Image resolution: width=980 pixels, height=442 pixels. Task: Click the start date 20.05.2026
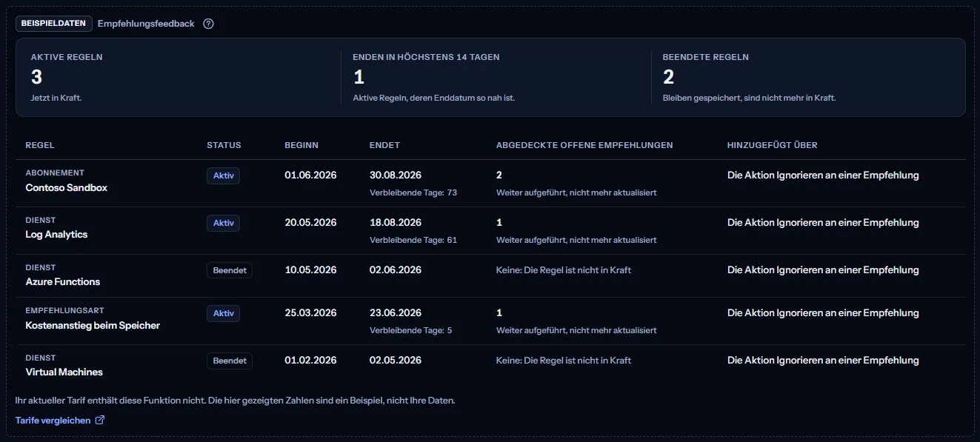click(311, 223)
